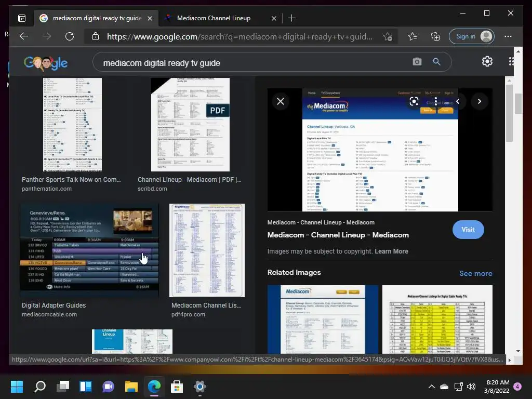Open Settings app from taskbar
This screenshot has width=532, height=399.
pyautogui.click(x=200, y=387)
